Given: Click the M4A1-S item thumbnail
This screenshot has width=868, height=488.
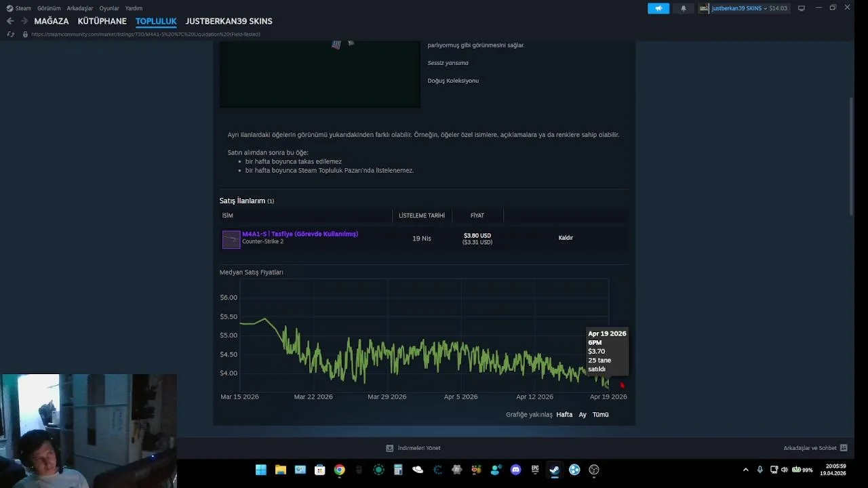Looking at the screenshot, I should tap(231, 239).
